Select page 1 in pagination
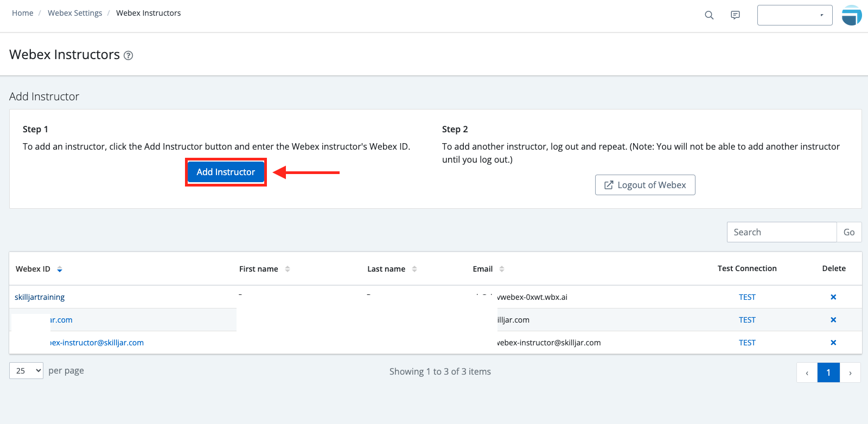The height and width of the screenshot is (424, 868). (x=828, y=372)
